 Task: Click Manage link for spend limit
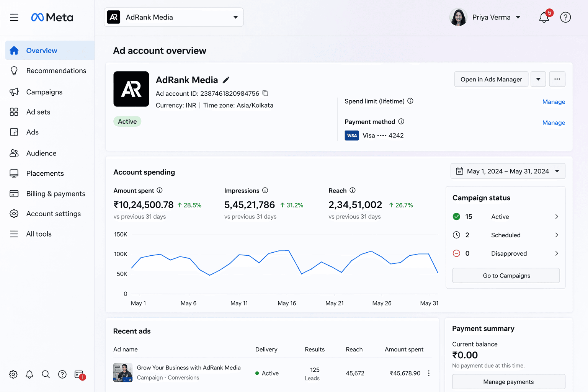[x=554, y=102]
